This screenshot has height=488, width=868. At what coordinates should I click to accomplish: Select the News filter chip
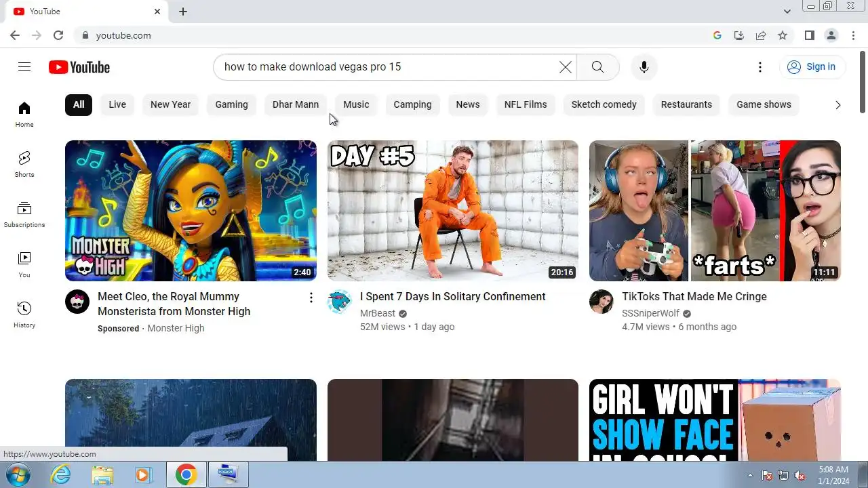pyautogui.click(x=468, y=104)
